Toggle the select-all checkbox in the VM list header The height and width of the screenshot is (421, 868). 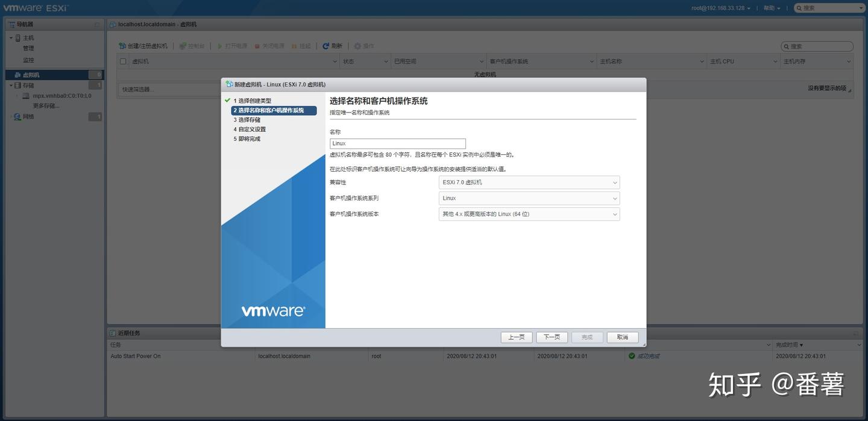pyautogui.click(x=122, y=61)
